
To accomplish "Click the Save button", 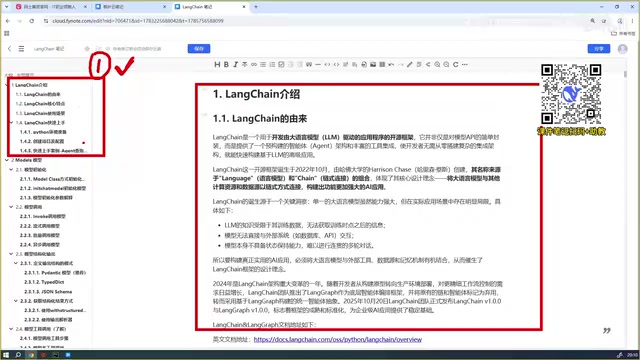I will click(199, 49).
